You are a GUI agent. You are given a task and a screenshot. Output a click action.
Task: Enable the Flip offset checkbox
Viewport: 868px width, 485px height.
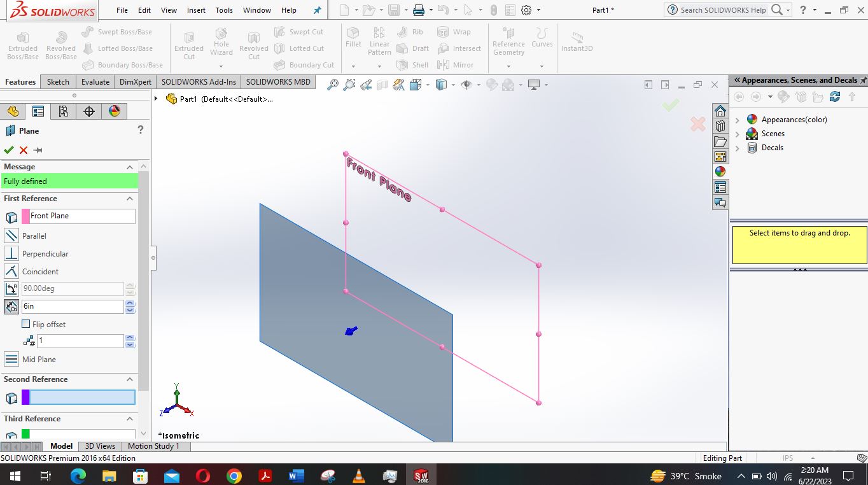click(x=26, y=324)
